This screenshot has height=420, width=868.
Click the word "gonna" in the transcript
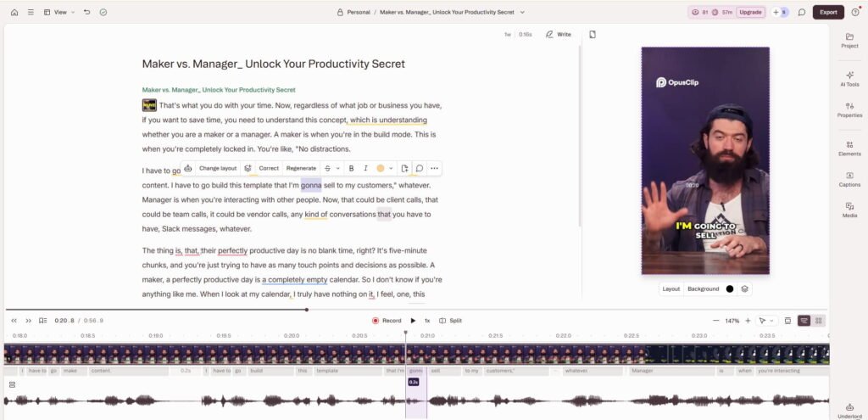[311, 185]
